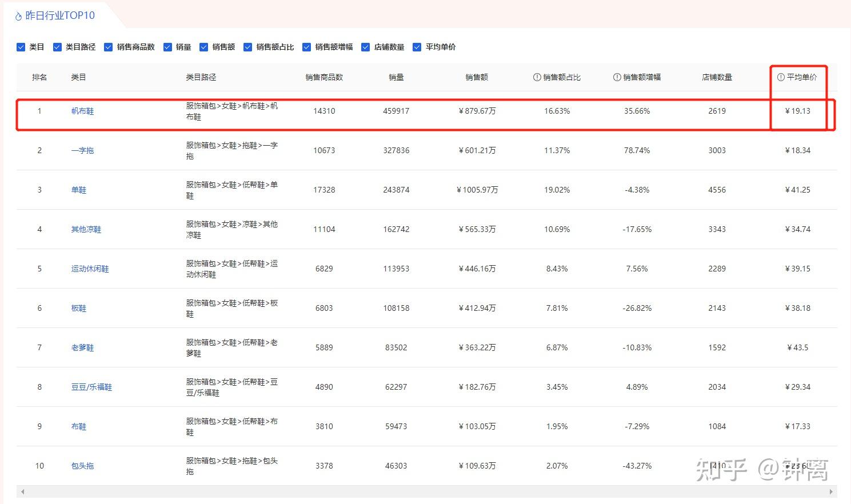Uncheck the 类目 column checkbox

21,47
